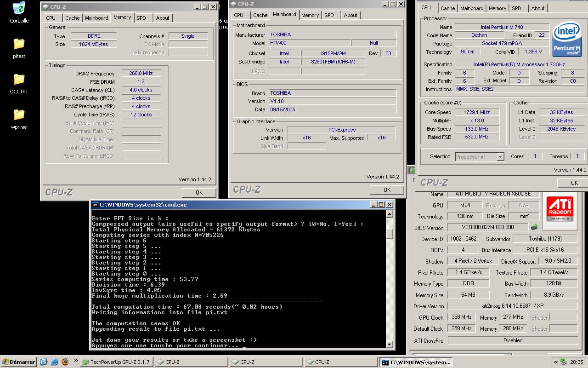Click the Size 1024 MBytes field
This screenshot has height=368, width=588.
coord(94,44)
